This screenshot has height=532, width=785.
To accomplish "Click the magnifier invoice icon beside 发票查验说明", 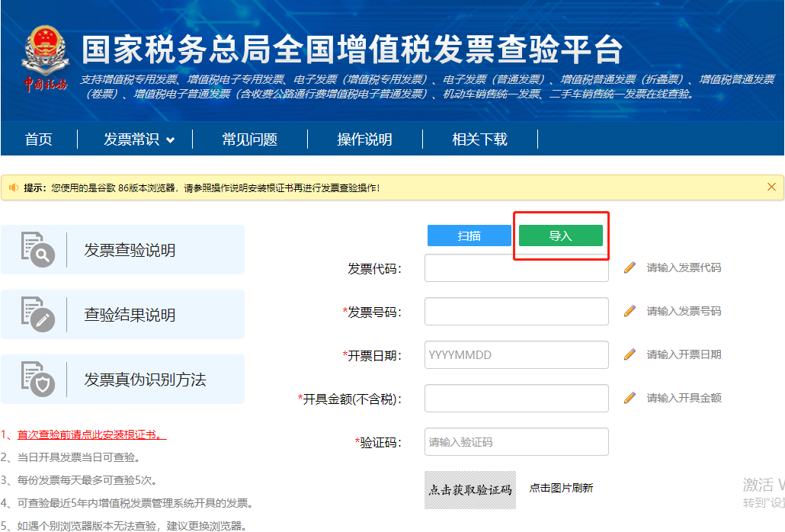I will click(37, 248).
